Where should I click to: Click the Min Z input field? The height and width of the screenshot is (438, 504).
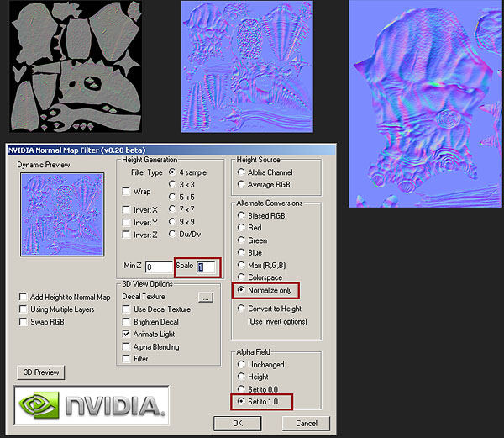pyautogui.click(x=159, y=266)
